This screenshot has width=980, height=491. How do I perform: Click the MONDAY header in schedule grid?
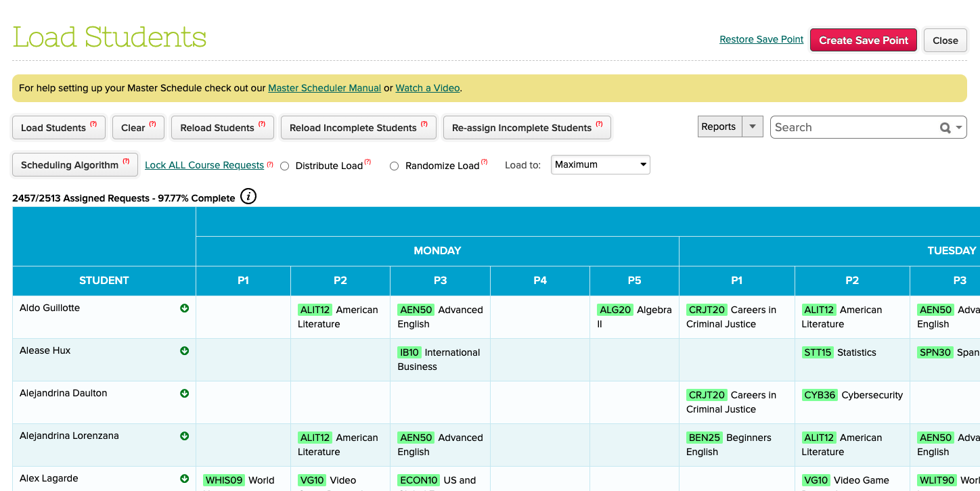click(x=437, y=251)
